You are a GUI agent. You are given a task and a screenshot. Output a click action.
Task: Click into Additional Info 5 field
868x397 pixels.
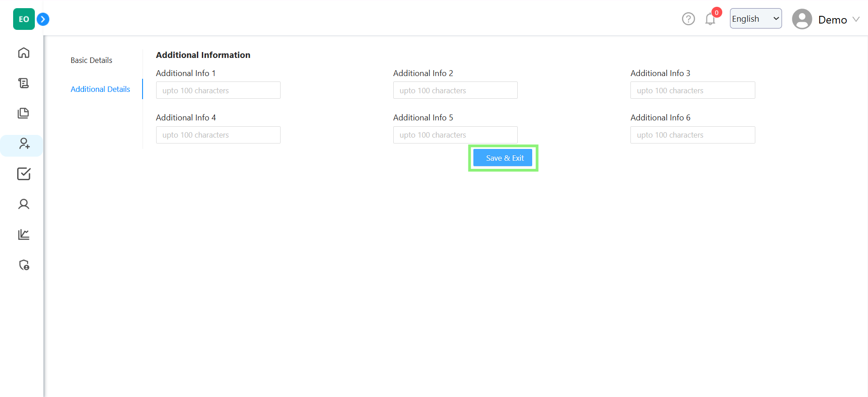click(455, 135)
